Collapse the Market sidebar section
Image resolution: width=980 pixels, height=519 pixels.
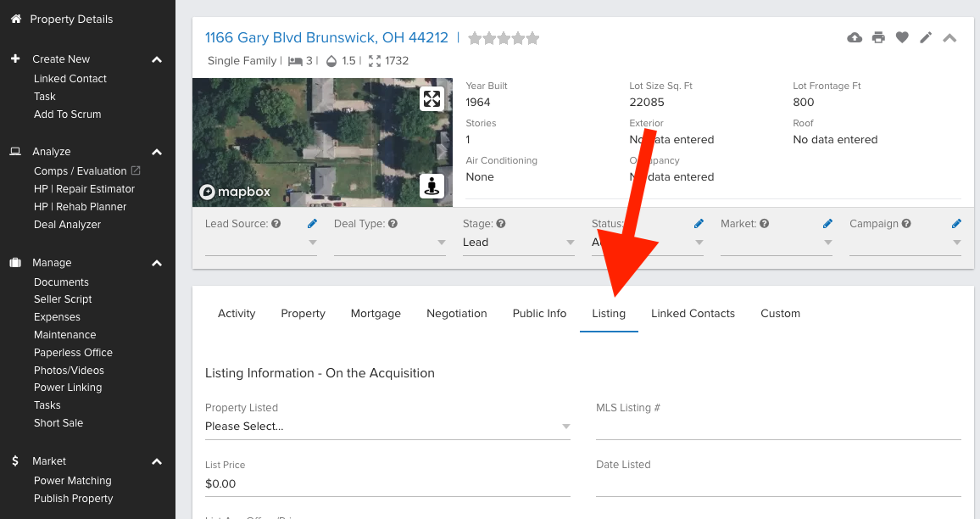pos(157,461)
